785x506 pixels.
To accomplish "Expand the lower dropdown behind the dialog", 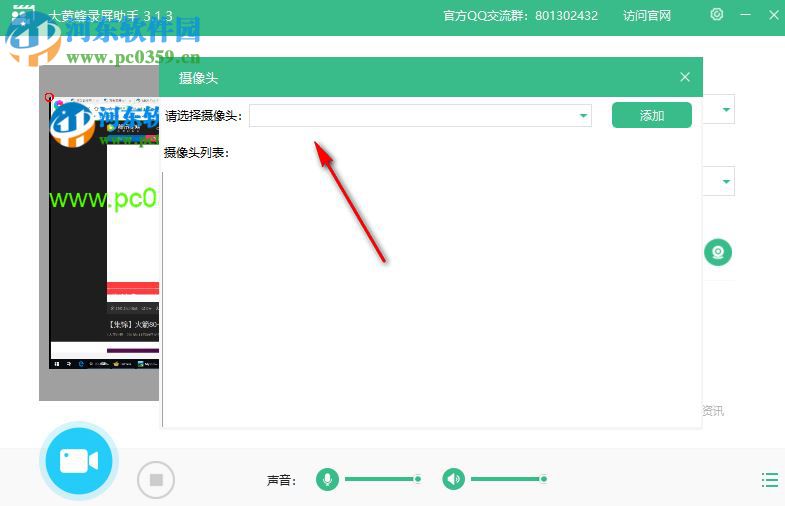I will (726, 181).
